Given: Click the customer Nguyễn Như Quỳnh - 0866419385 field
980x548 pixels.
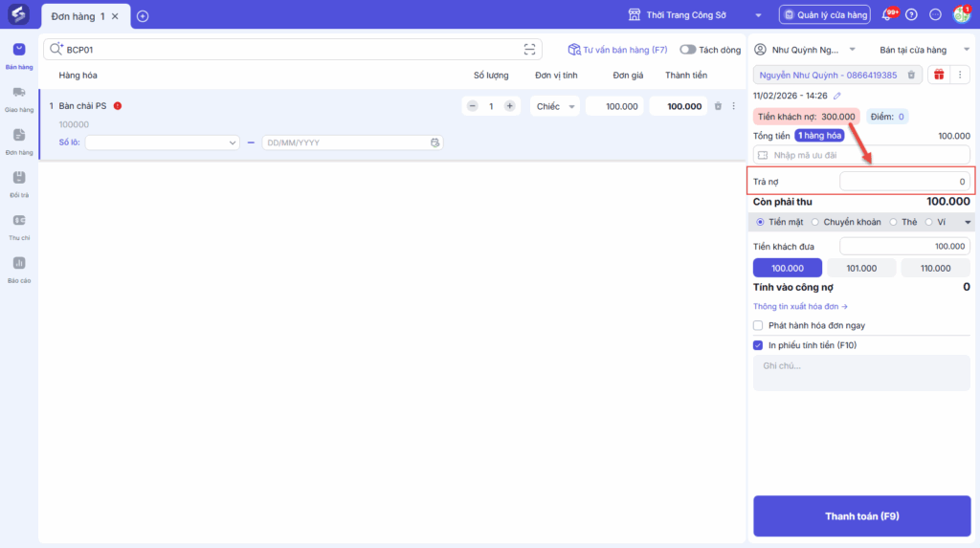Looking at the screenshot, I should click(837, 75).
